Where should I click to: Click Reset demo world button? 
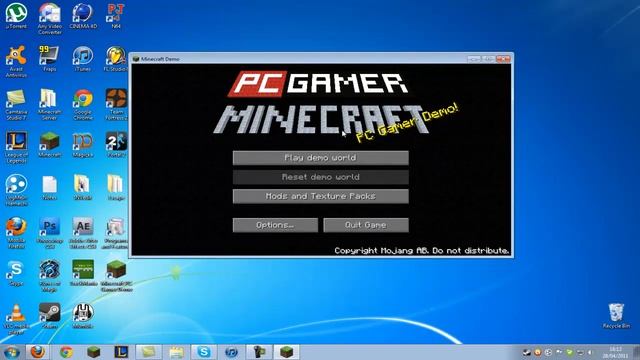(x=320, y=177)
